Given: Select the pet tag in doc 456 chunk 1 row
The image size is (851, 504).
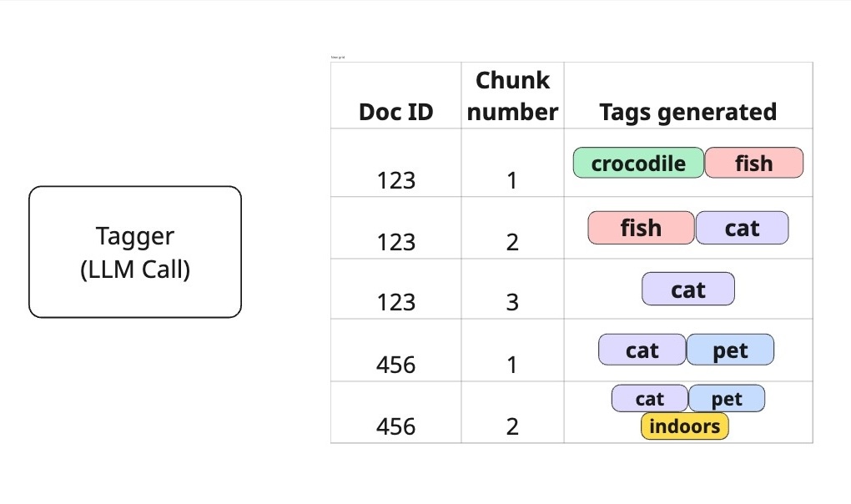Looking at the screenshot, I should click(730, 350).
